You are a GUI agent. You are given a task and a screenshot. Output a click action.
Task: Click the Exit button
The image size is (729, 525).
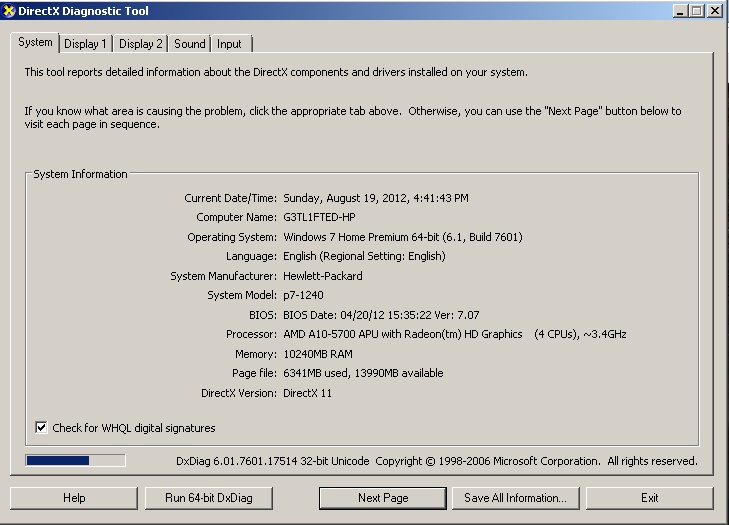(649, 498)
